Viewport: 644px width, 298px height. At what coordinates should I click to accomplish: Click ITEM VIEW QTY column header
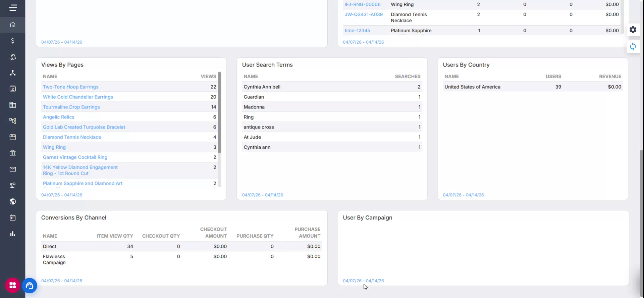(115, 236)
